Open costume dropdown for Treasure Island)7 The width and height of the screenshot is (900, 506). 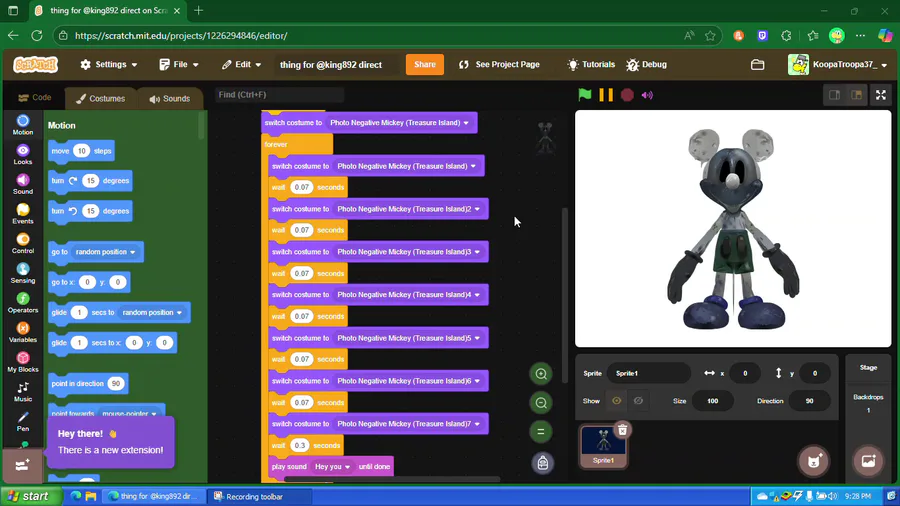pos(409,424)
